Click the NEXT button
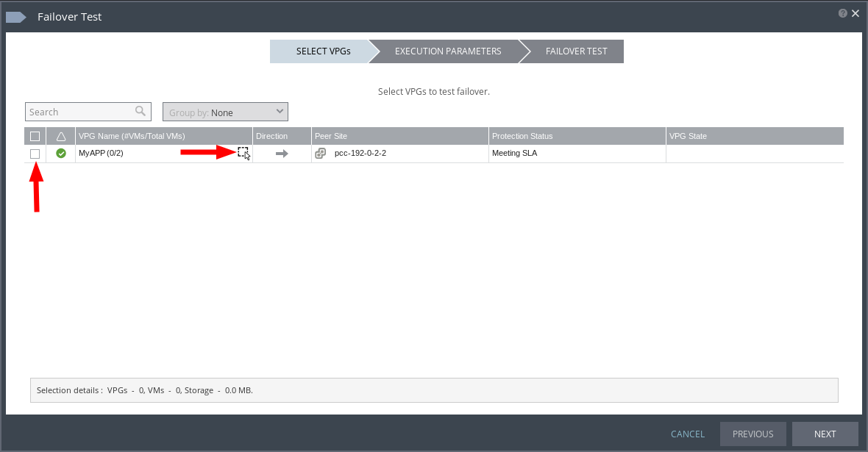 tap(825, 434)
